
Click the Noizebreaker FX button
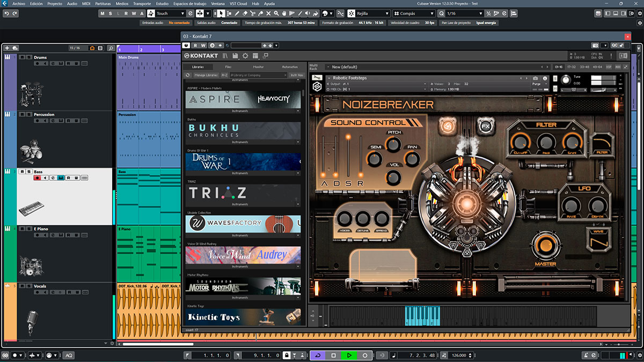[486, 127]
